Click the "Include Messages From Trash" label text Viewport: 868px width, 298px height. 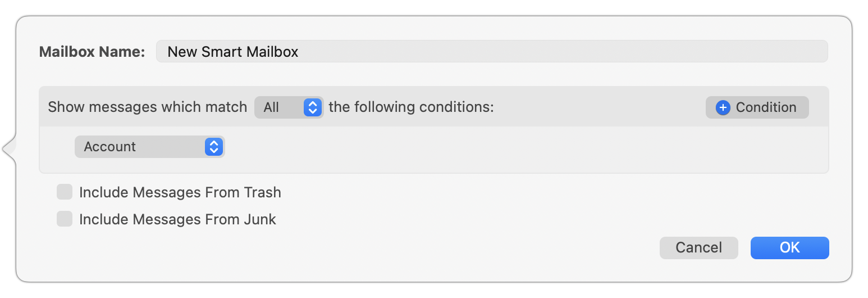click(180, 192)
